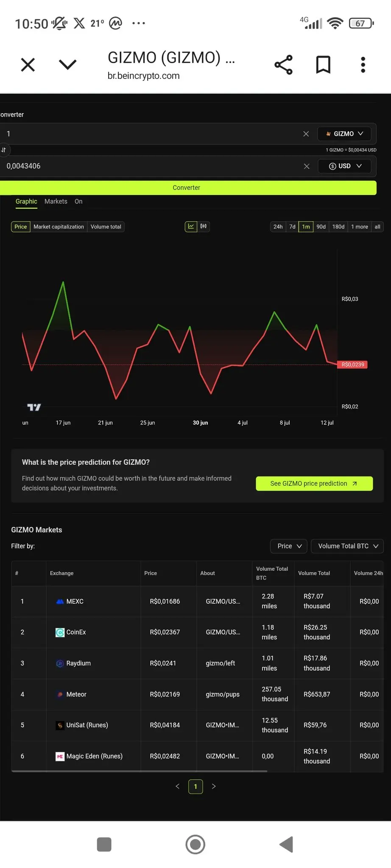Set chart range to all

click(377, 227)
